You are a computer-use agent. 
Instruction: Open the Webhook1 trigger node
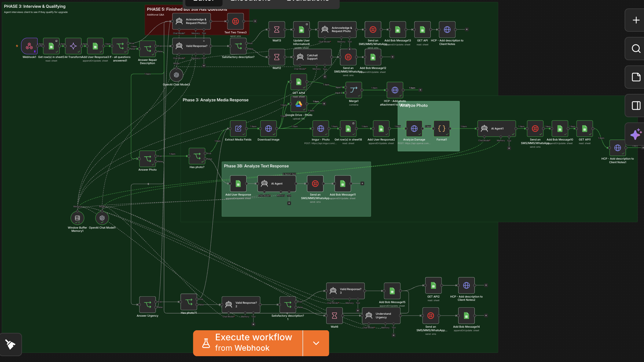[29, 46]
